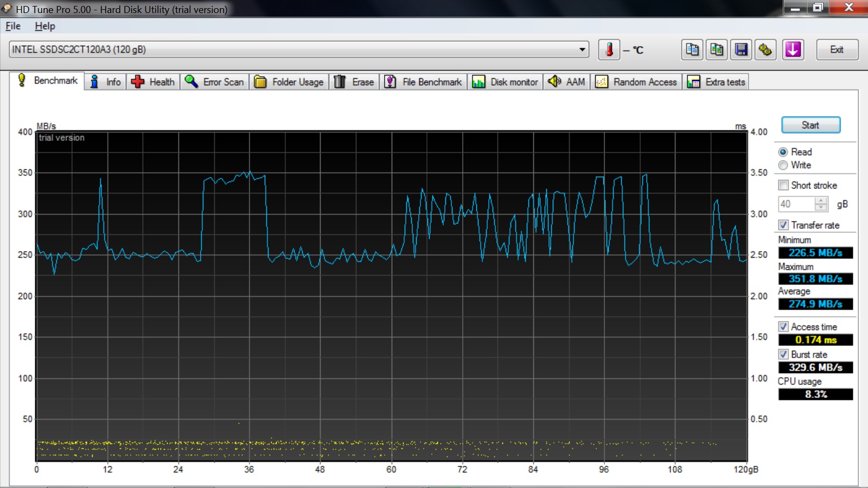The image size is (868, 488).
Task: Open the File Benchmark tab
Action: pos(423,82)
